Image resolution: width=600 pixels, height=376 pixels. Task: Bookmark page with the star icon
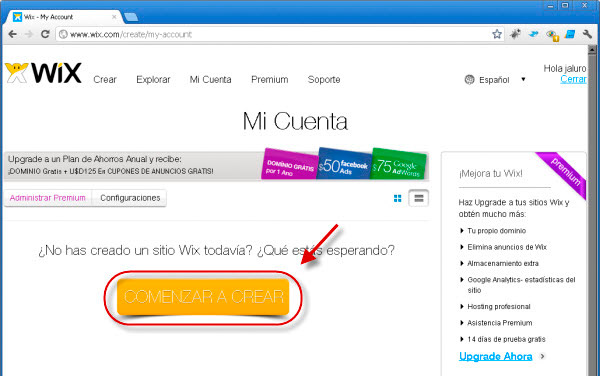[497, 34]
